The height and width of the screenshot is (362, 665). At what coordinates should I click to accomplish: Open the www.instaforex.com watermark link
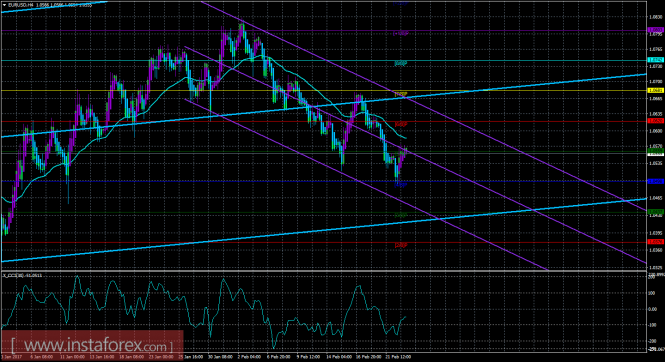pyautogui.click(x=92, y=345)
